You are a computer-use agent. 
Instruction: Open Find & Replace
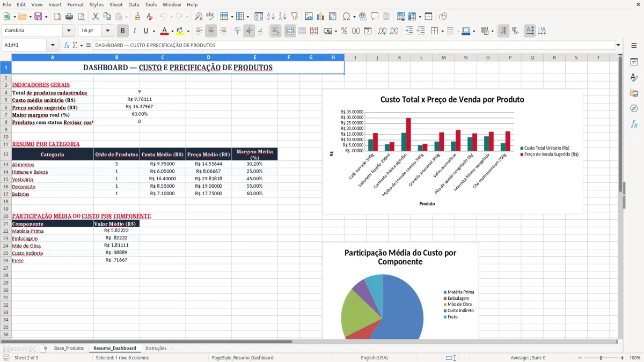tap(199, 17)
